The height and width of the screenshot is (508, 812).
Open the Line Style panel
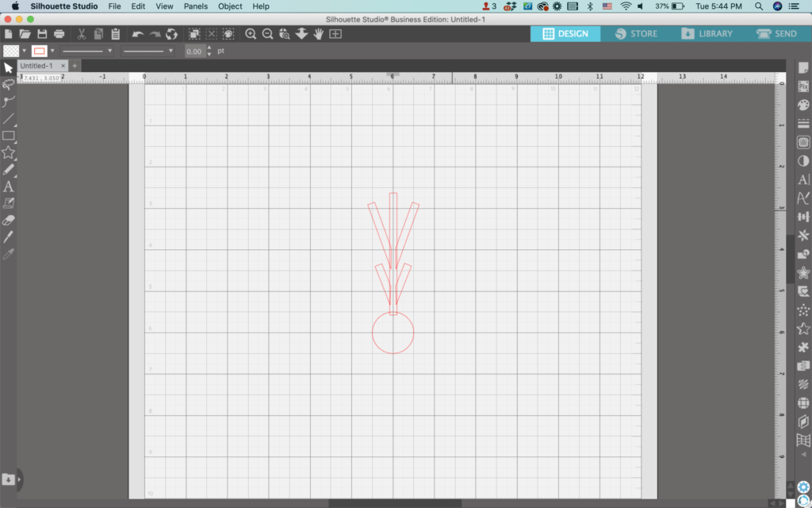point(803,124)
